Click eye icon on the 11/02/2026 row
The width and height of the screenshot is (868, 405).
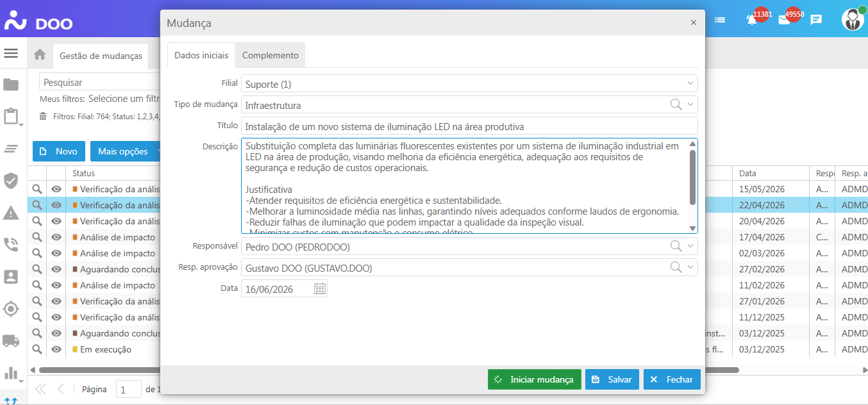[x=56, y=285]
